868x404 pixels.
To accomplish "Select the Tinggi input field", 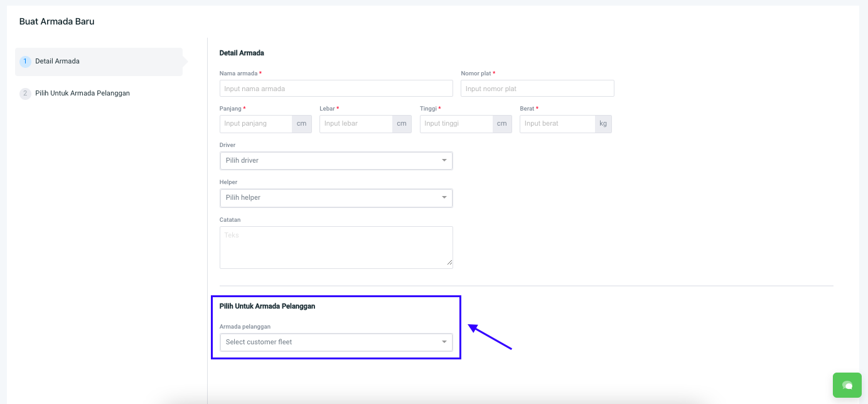I will tap(456, 124).
